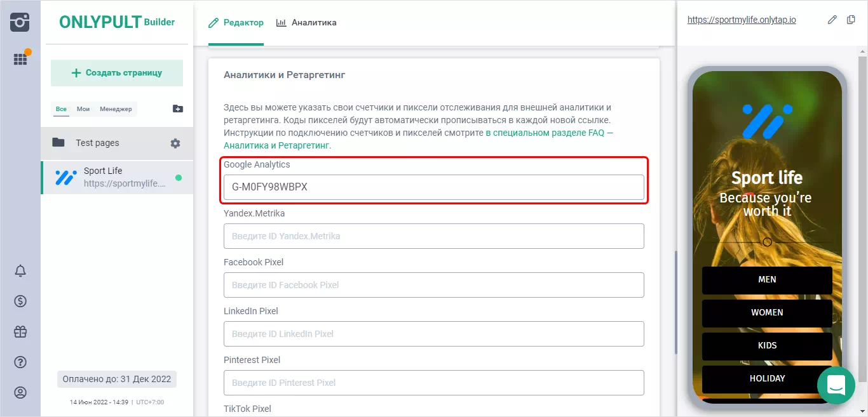Open help question mark icon

pyautogui.click(x=20, y=362)
